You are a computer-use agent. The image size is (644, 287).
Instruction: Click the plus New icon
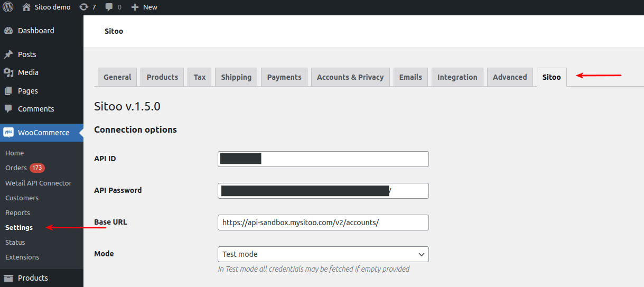click(135, 7)
